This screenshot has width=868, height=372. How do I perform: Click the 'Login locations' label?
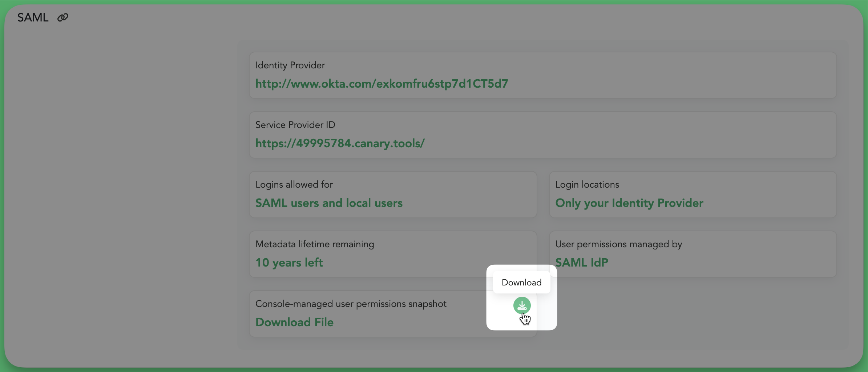(x=587, y=184)
